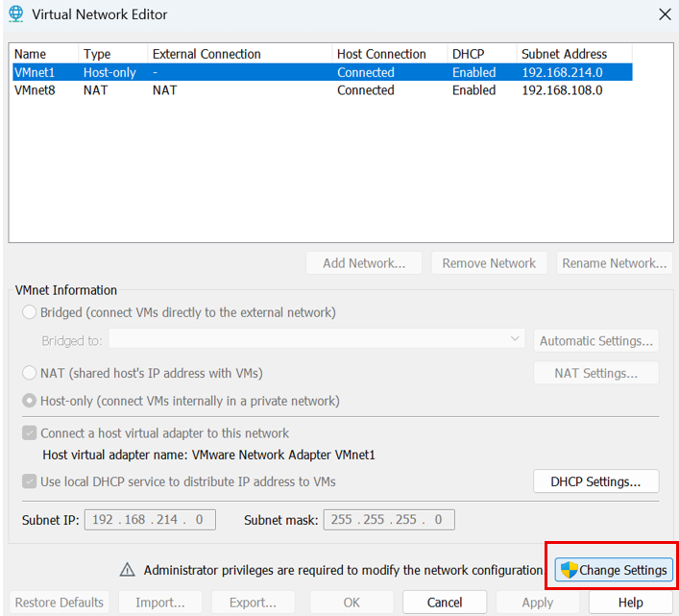Click the Add Network button
This screenshot has width=679, height=616.
364,263
